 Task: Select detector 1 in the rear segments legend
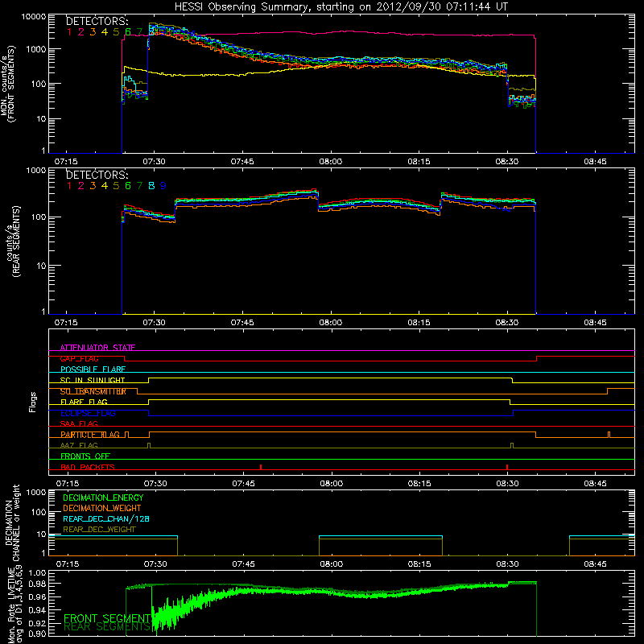pos(69,186)
